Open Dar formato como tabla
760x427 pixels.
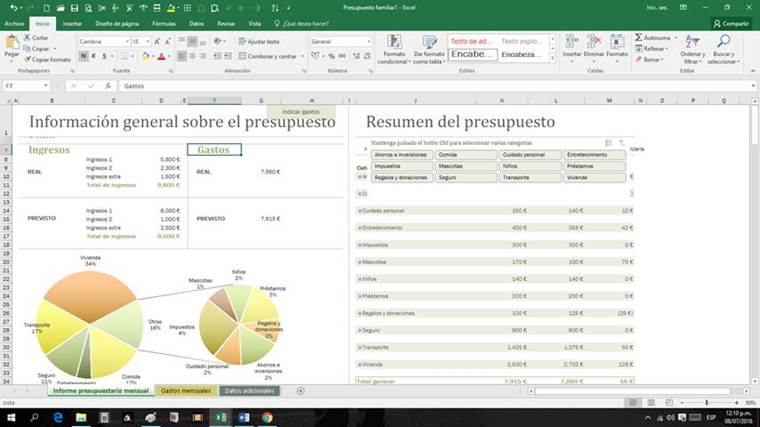428,42
